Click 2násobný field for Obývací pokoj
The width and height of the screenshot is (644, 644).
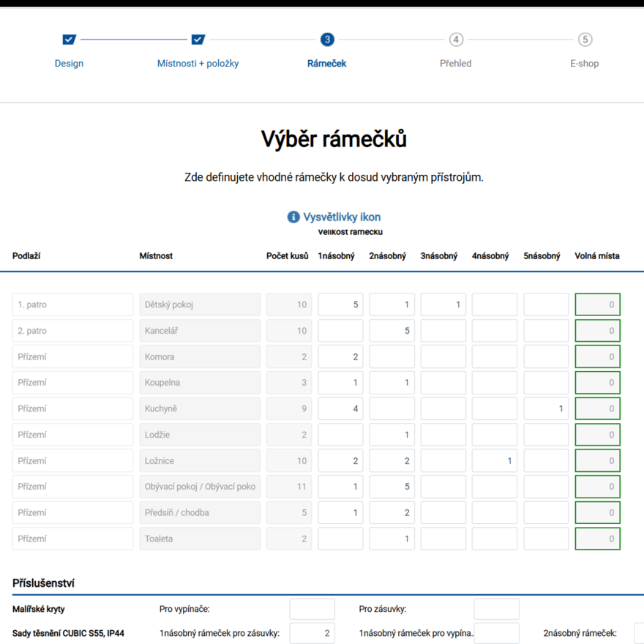[392, 487]
